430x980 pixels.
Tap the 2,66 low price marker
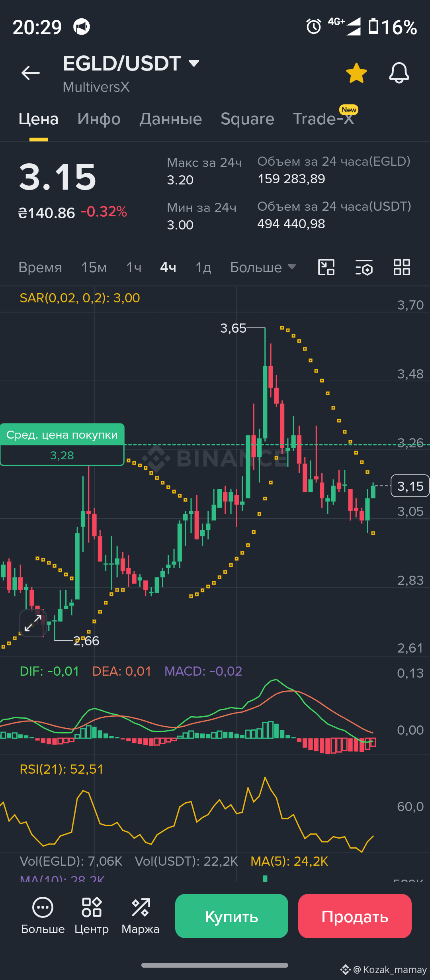tap(86, 641)
